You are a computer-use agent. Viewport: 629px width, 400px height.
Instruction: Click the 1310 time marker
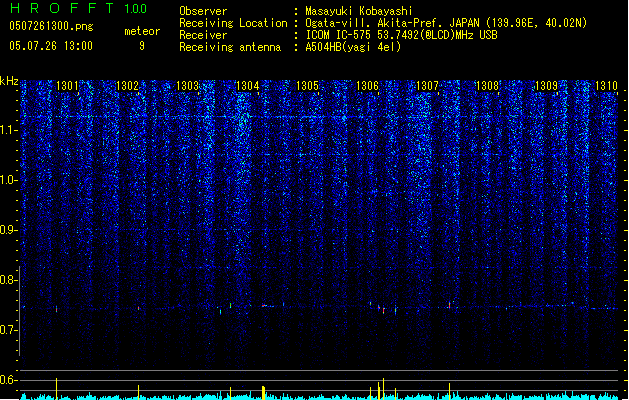tap(606, 86)
